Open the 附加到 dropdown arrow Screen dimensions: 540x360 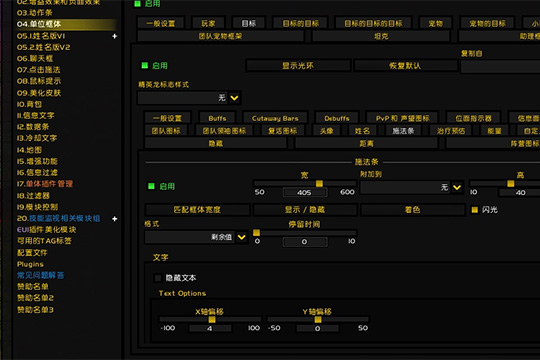pos(457,187)
